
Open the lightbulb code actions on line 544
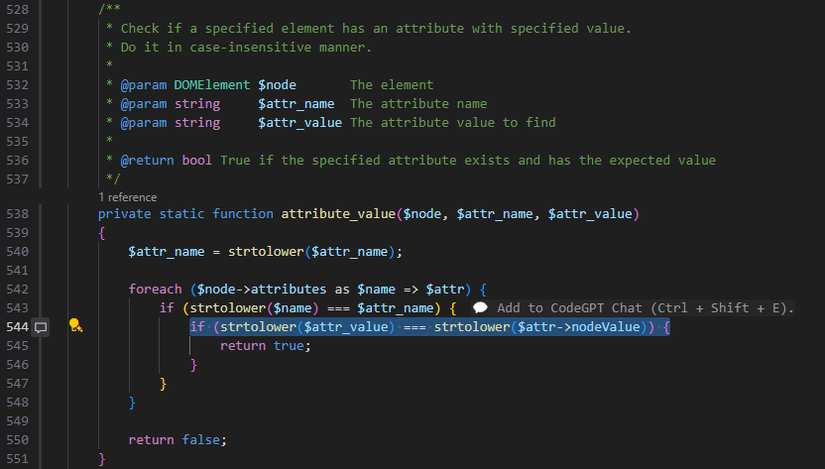coord(74,326)
